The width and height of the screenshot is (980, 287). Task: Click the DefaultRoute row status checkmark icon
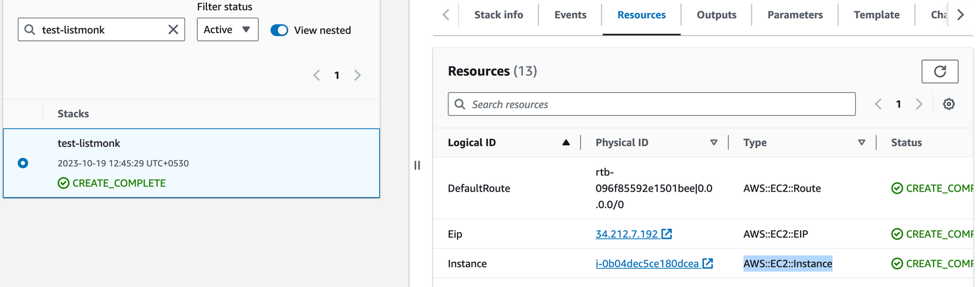[x=897, y=188]
